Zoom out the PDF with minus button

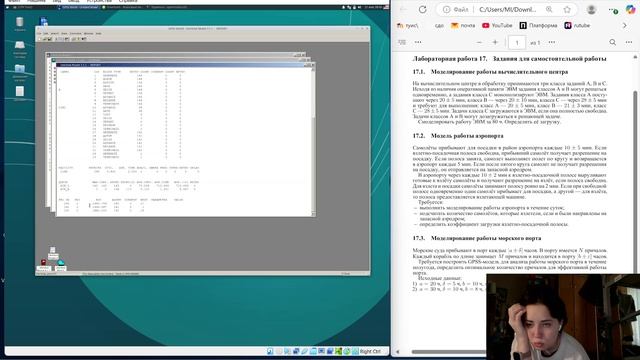(479, 42)
